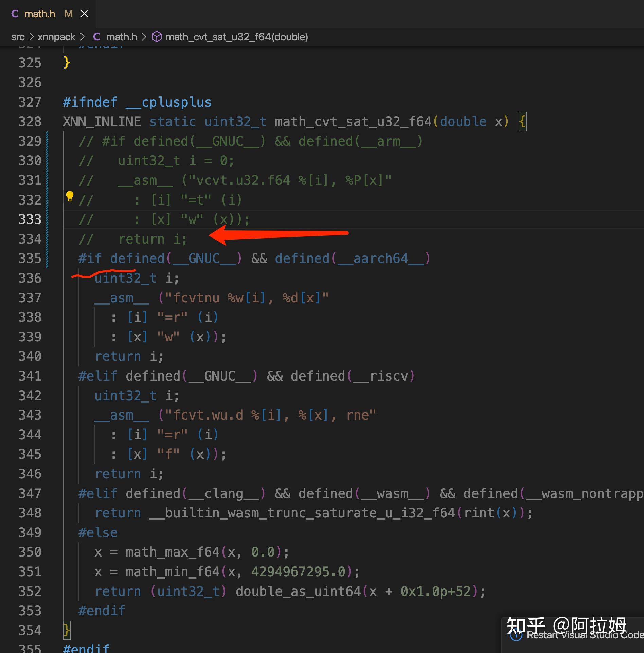Click line number 328 to select that line

30,121
